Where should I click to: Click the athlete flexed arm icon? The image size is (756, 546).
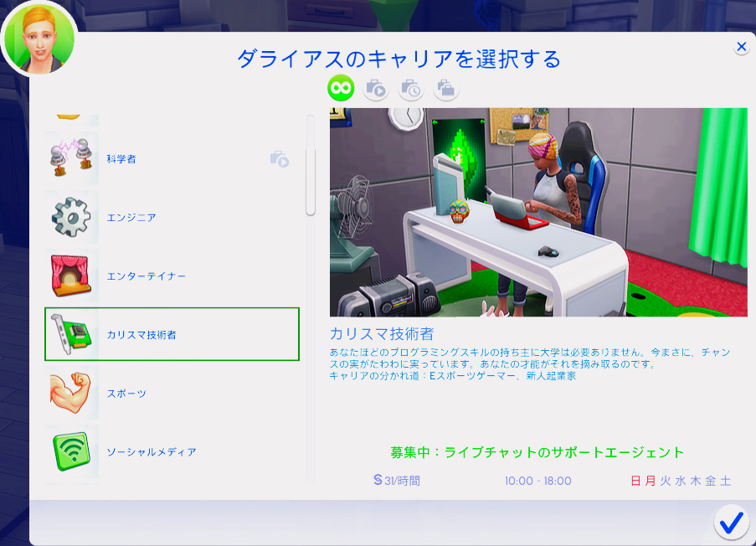coord(71,392)
